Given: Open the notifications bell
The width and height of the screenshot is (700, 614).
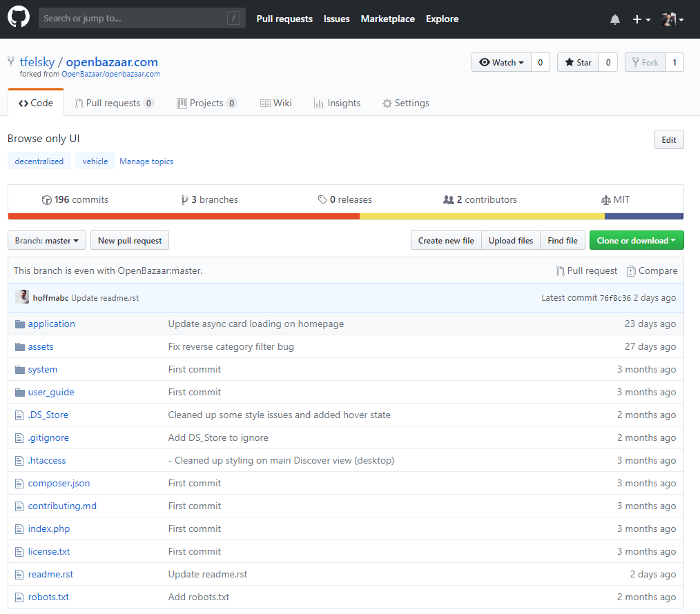Looking at the screenshot, I should [x=614, y=19].
